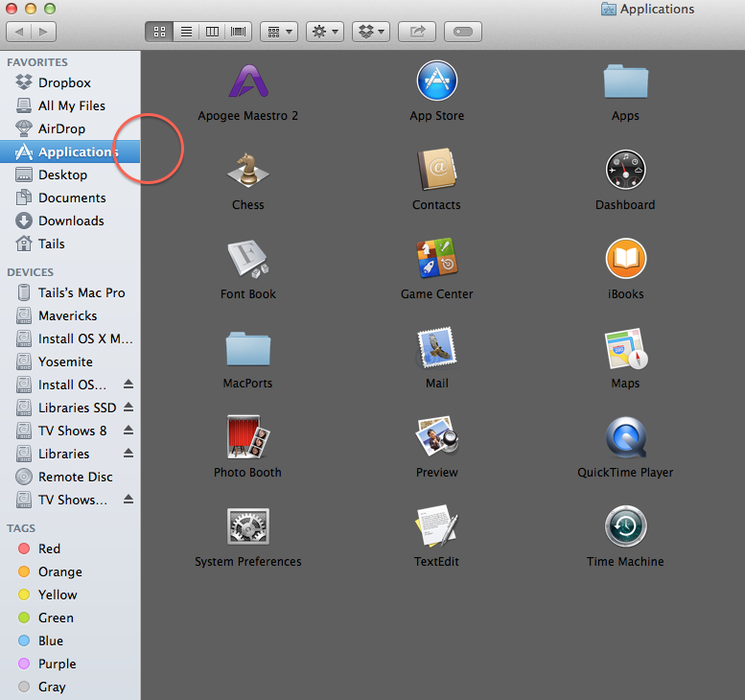This screenshot has height=700, width=745.
Task: Filter by the Green tag
Action: (x=70, y=618)
